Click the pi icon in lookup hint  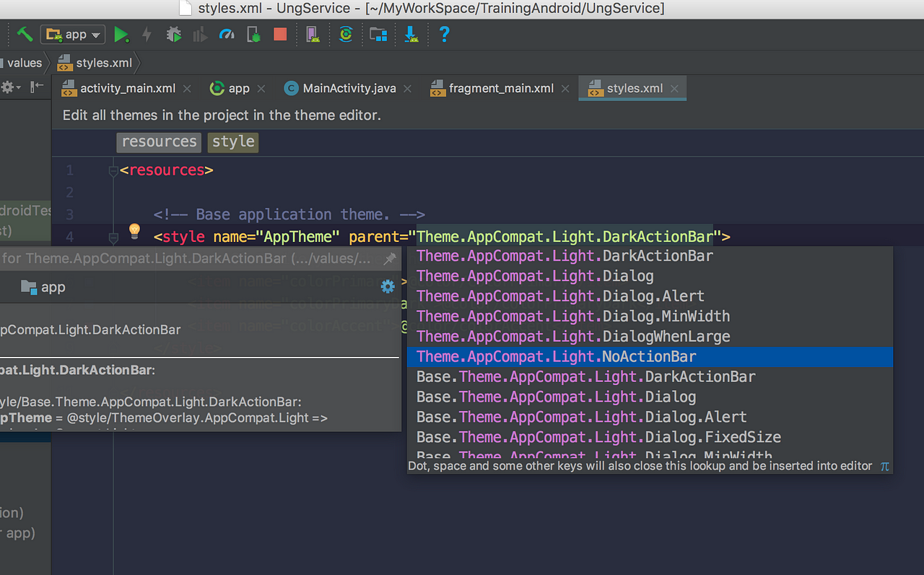click(x=884, y=467)
